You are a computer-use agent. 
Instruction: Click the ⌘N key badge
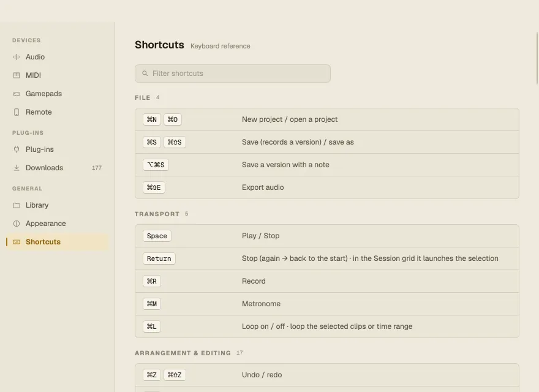(x=152, y=119)
